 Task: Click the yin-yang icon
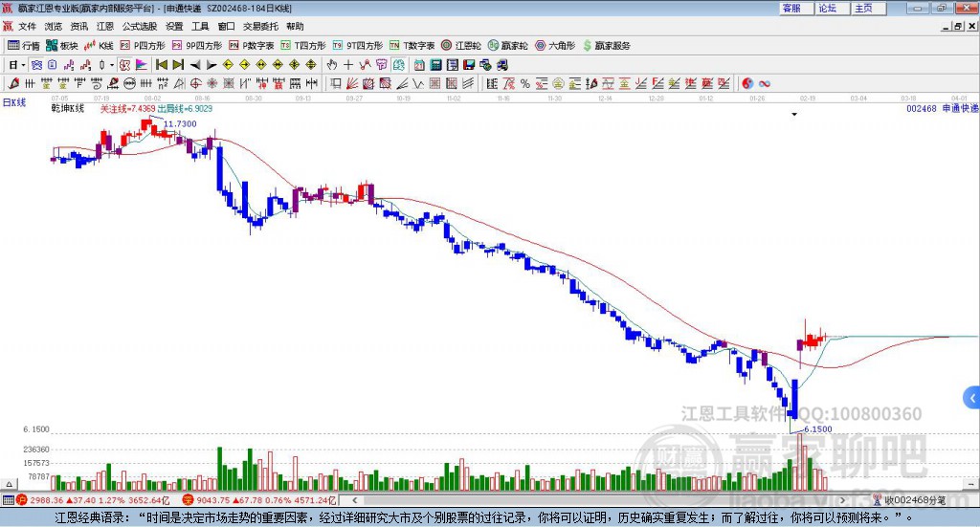pyautogui.click(x=747, y=83)
